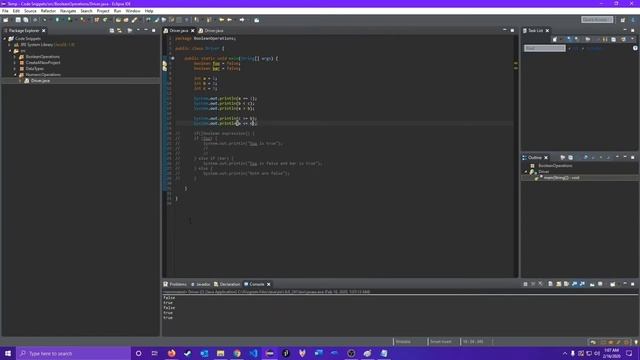Select the Java perspective icon
The height and width of the screenshot is (360, 640).
pos(633,20)
